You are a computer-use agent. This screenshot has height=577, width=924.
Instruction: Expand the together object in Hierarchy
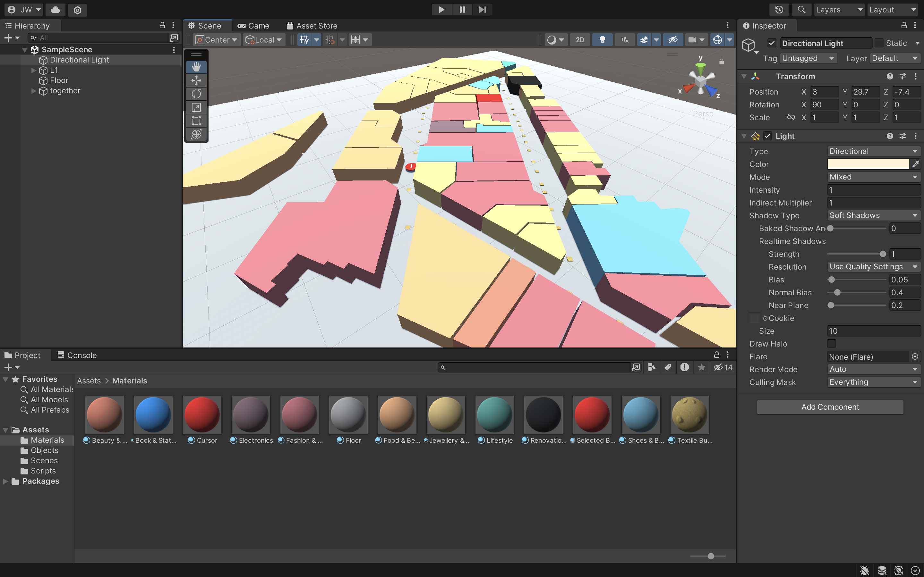[x=34, y=91]
